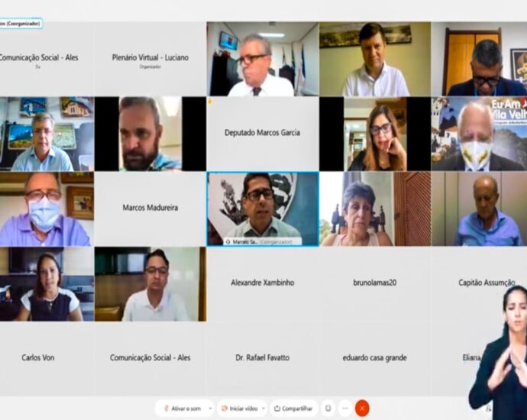Select the Marcos Madureira participant tile
This screenshot has width=527, height=420.
pos(150,209)
